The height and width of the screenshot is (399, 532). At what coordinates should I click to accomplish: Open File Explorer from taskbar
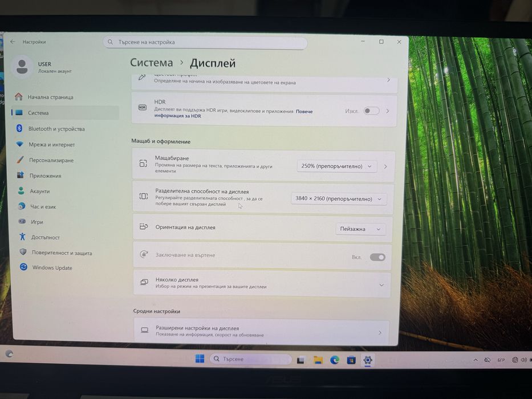[x=318, y=360]
